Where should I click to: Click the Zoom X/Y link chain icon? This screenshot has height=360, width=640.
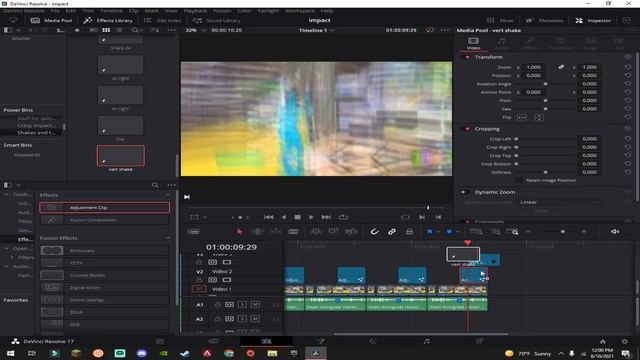(561, 67)
